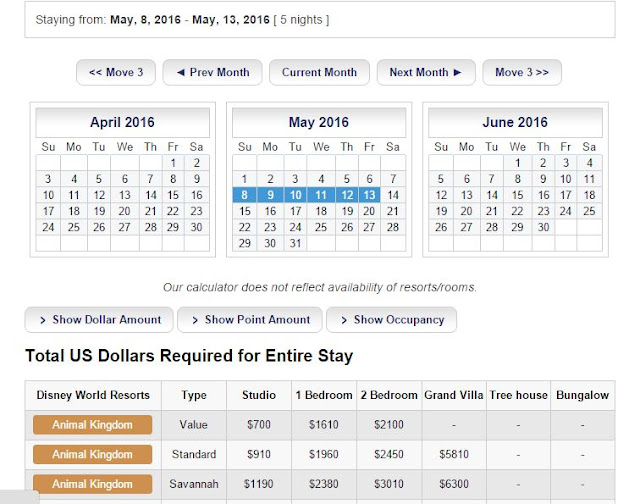Click the June 2016 calendar header
The width and height of the screenshot is (640, 504).
click(x=515, y=123)
